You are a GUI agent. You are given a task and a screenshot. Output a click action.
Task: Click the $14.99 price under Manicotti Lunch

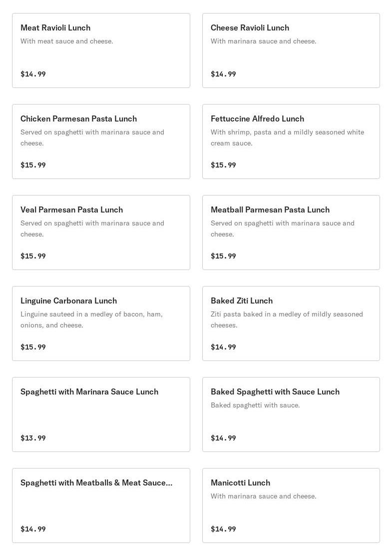point(223,529)
